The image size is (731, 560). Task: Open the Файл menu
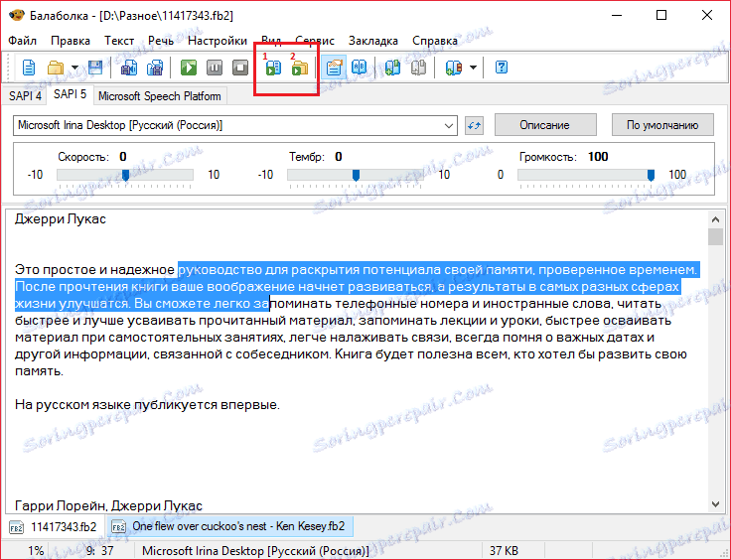pyautogui.click(x=23, y=41)
